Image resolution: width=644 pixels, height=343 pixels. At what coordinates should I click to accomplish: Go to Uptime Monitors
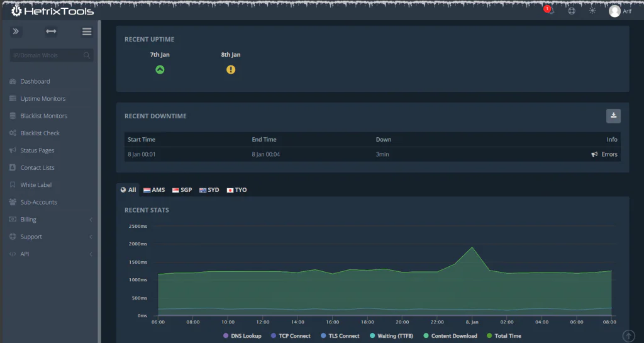(43, 99)
